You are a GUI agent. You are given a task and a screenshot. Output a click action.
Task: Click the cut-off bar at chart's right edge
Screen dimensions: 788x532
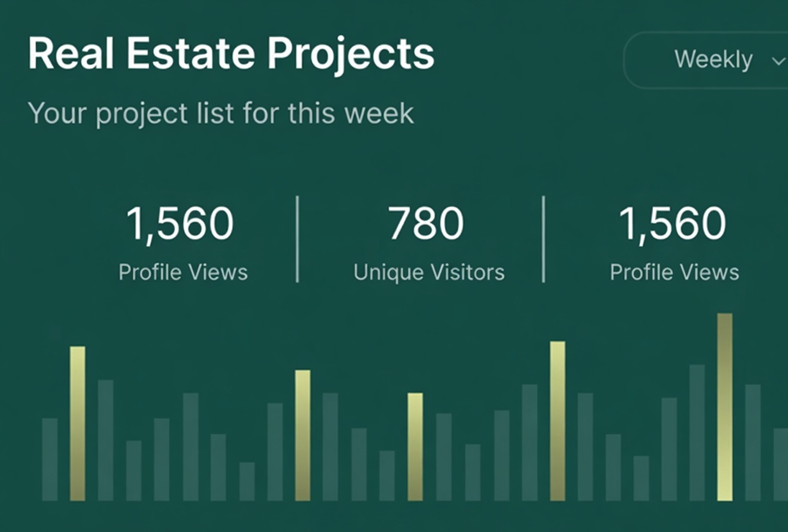tap(780, 464)
